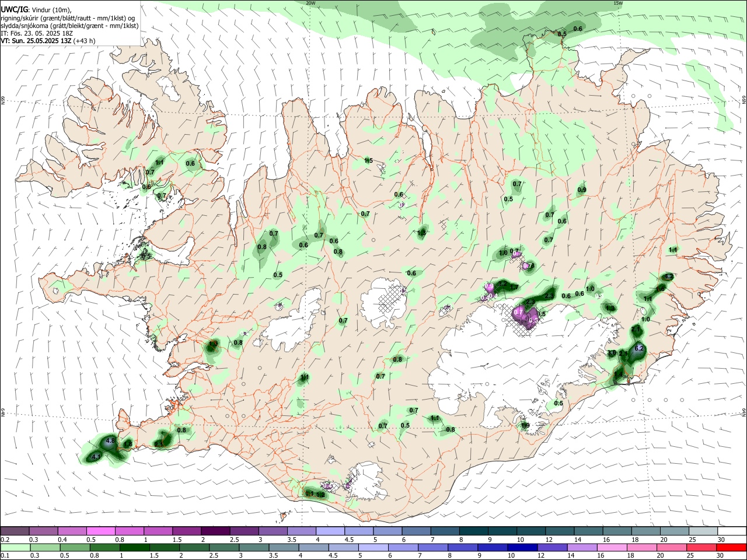
Task: Click the 'UWC/IG: Vindur (10m),' title text
Action: (36, 10)
